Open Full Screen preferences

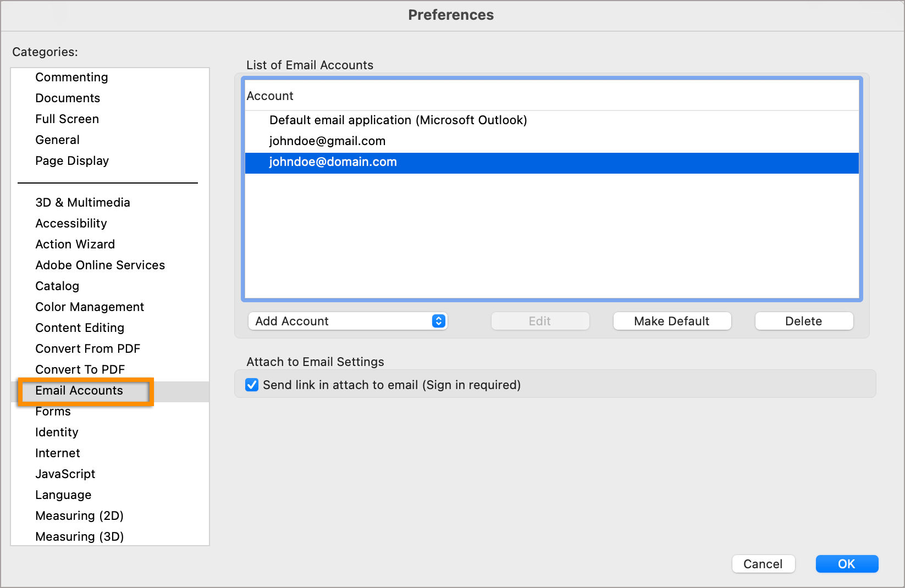[67, 119]
